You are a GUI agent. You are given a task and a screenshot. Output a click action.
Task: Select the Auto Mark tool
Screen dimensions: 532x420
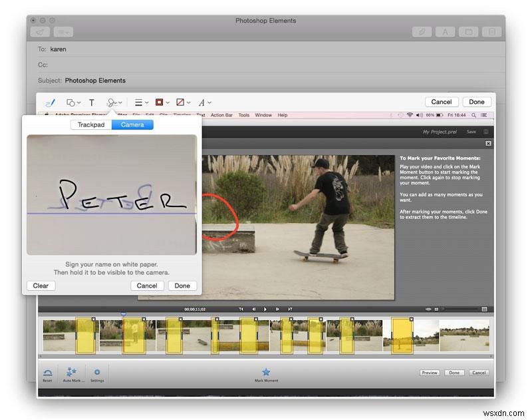coord(73,373)
